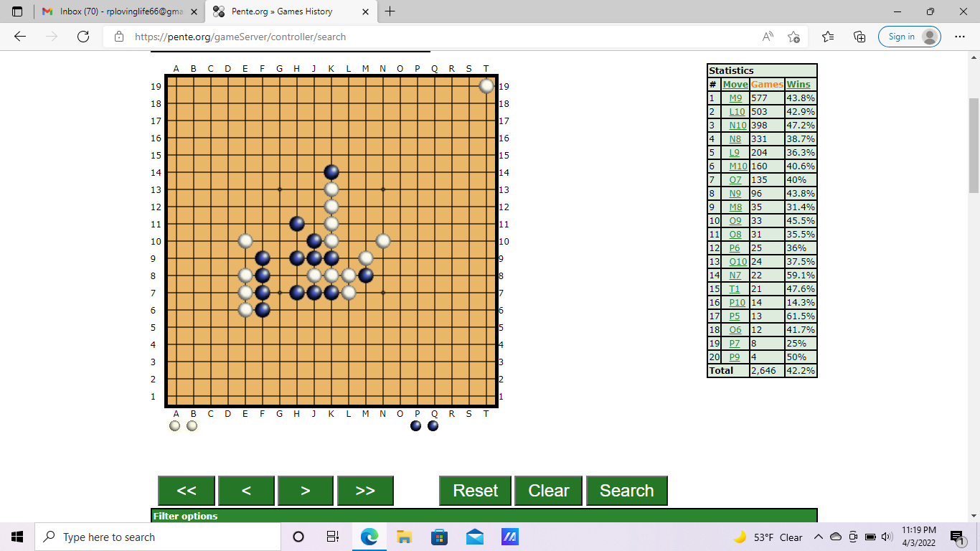View site information lock icon
This screenshot has height=551, width=980.
click(119, 37)
